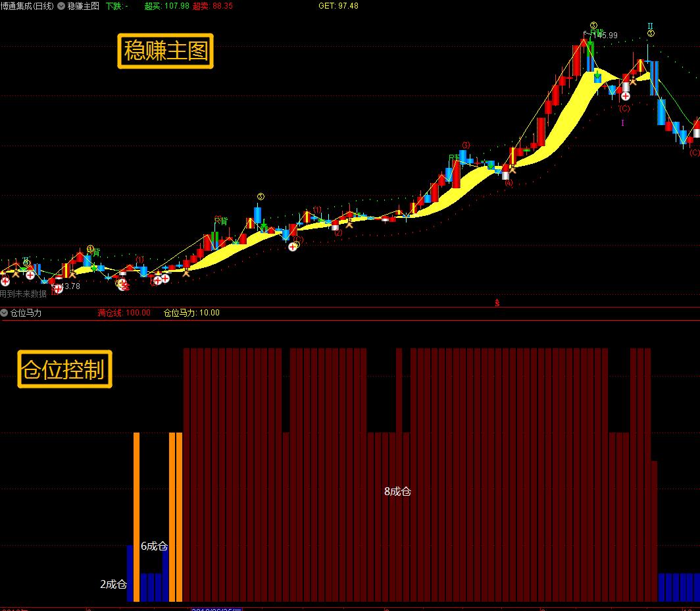Click the 仓位马力: 10.00 readout
This screenshot has height=611, width=700.
[191, 313]
